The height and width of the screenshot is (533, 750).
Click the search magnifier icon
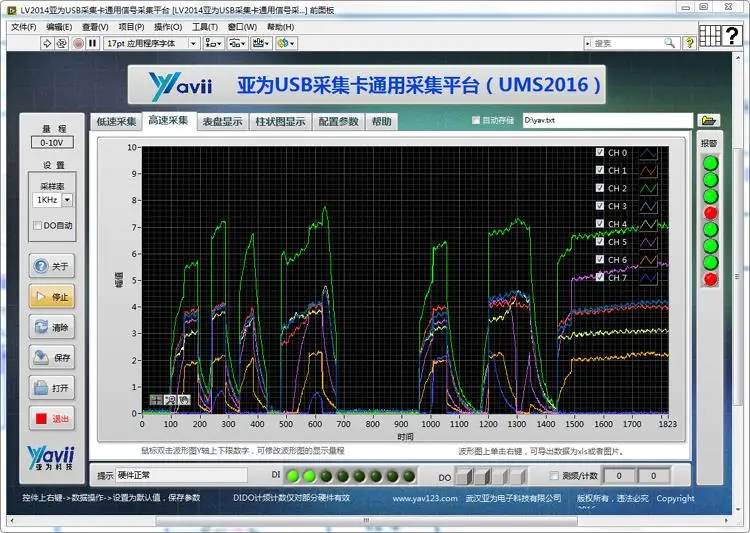pyautogui.click(x=670, y=43)
